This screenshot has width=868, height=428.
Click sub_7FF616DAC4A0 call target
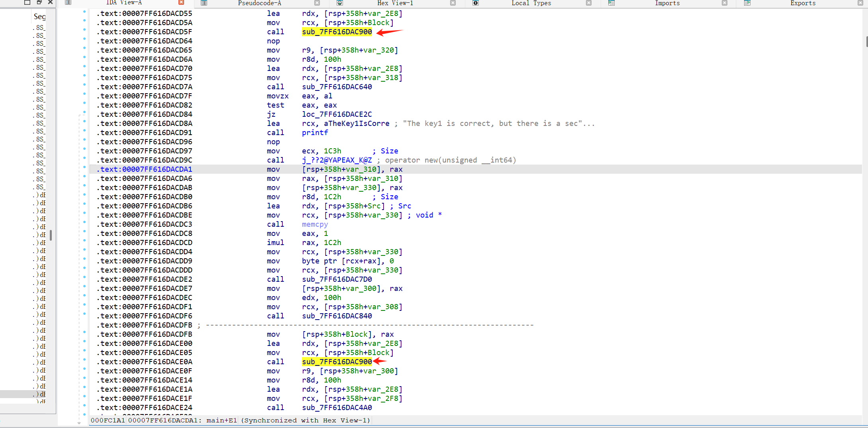(x=337, y=408)
